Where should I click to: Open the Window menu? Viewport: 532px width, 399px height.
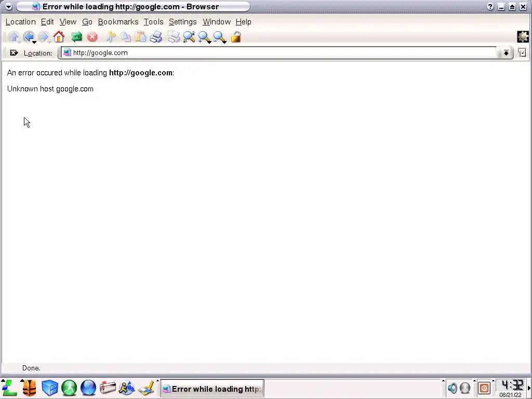[217, 22]
